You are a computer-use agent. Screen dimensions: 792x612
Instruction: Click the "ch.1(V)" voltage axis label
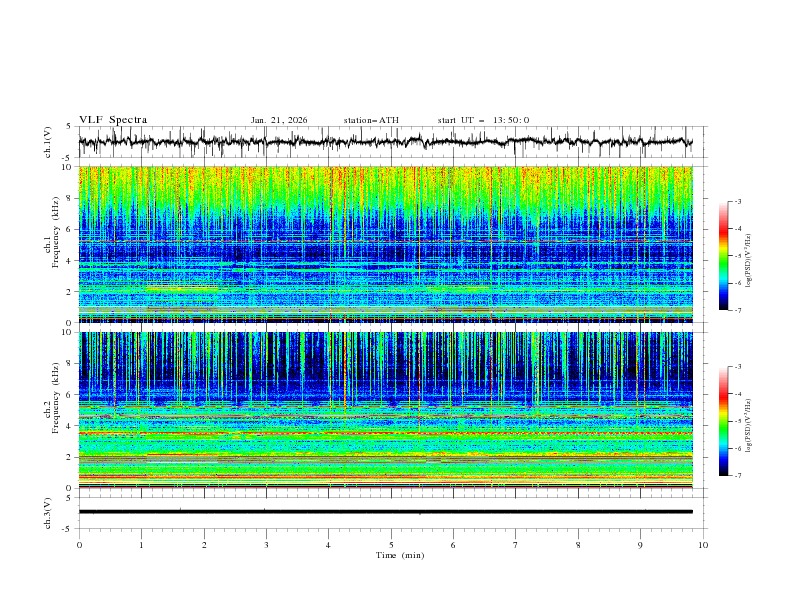(48, 142)
